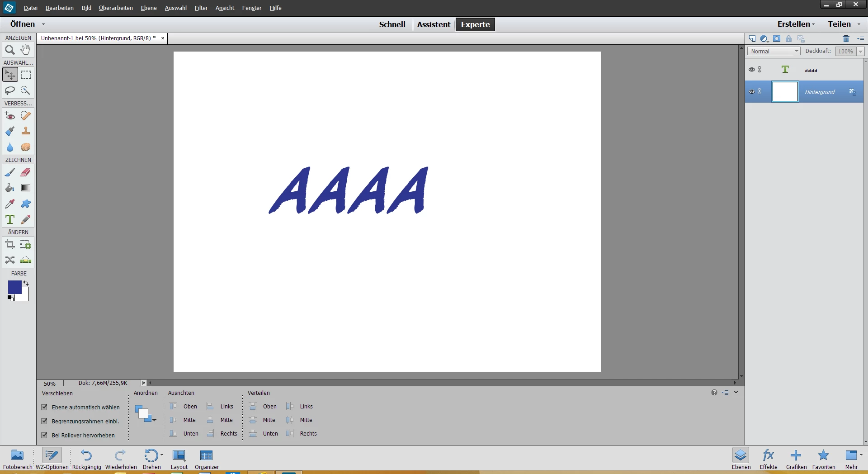This screenshot has width=868, height=474.
Task: Switch to Schnell edit mode
Action: (x=392, y=24)
